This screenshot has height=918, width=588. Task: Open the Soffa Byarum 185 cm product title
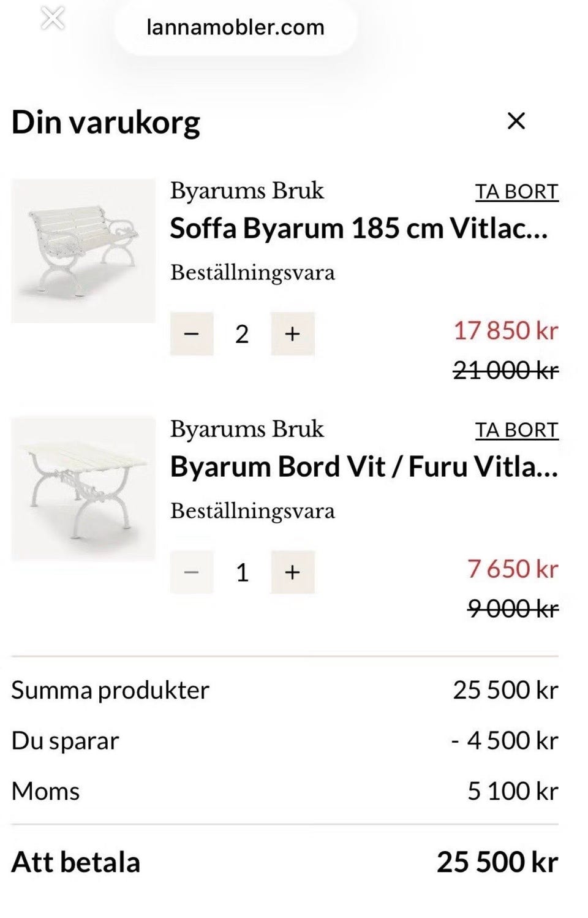pyautogui.click(x=358, y=229)
